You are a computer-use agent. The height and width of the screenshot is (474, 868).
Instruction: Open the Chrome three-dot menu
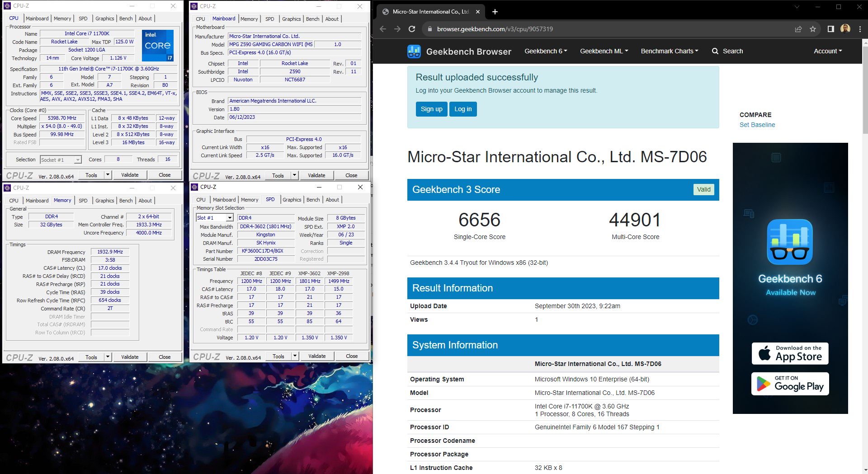point(860,29)
